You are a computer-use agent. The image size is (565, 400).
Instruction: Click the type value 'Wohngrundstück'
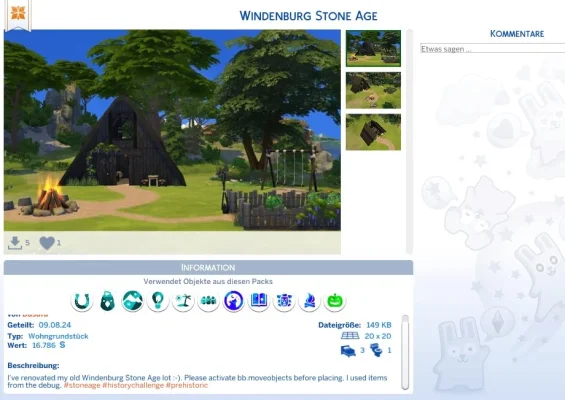point(58,336)
